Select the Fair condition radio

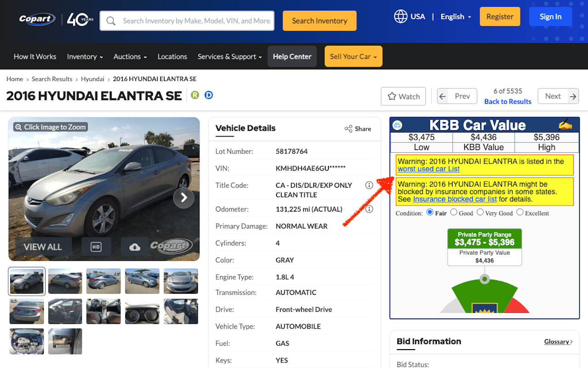[430, 213]
